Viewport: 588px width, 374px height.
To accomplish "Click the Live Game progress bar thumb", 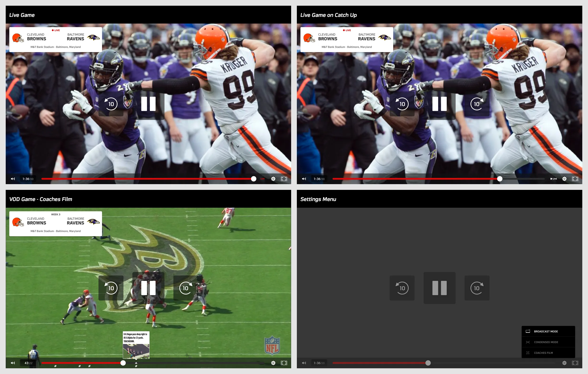I will point(254,179).
